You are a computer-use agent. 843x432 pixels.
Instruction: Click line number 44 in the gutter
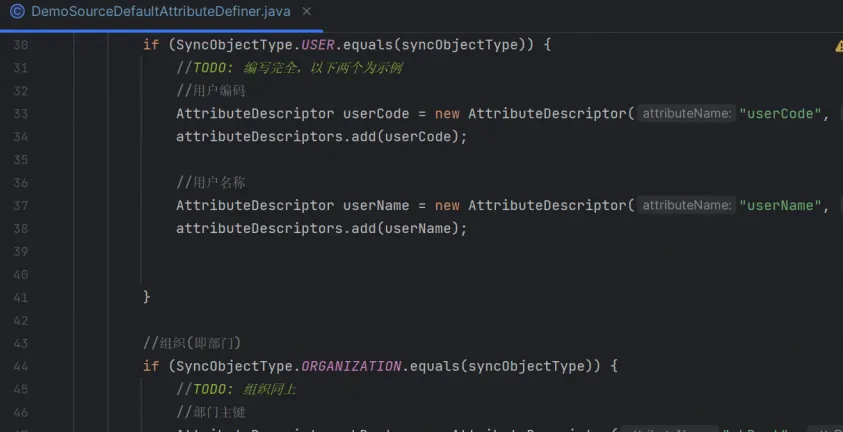tap(20, 366)
